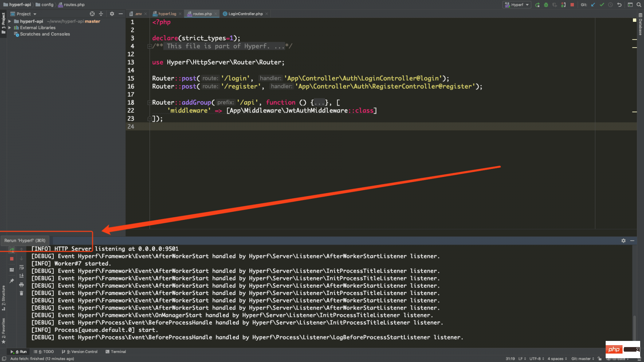Collapse fold marker on line 23
Image resolution: width=644 pixels, height=362 pixels.
click(x=149, y=119)
